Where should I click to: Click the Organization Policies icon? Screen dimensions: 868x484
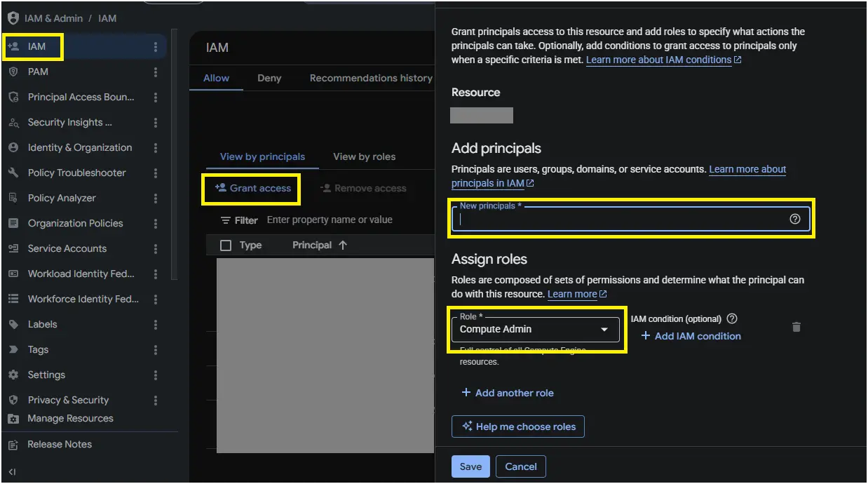13,223
